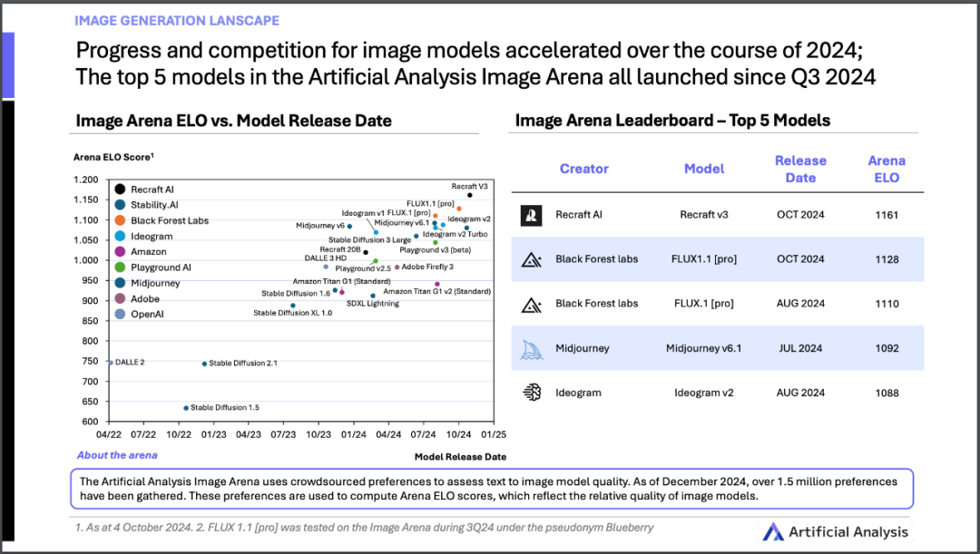980x554 pixels.
Task: Click the Ideogram logo icon in leaderboard
Action: [531, 393]
